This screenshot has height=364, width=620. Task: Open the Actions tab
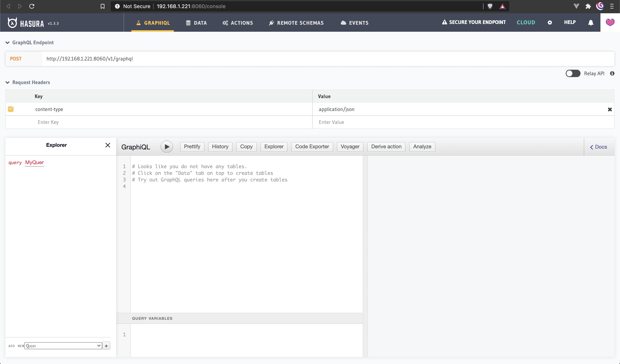tap(238, 23)
